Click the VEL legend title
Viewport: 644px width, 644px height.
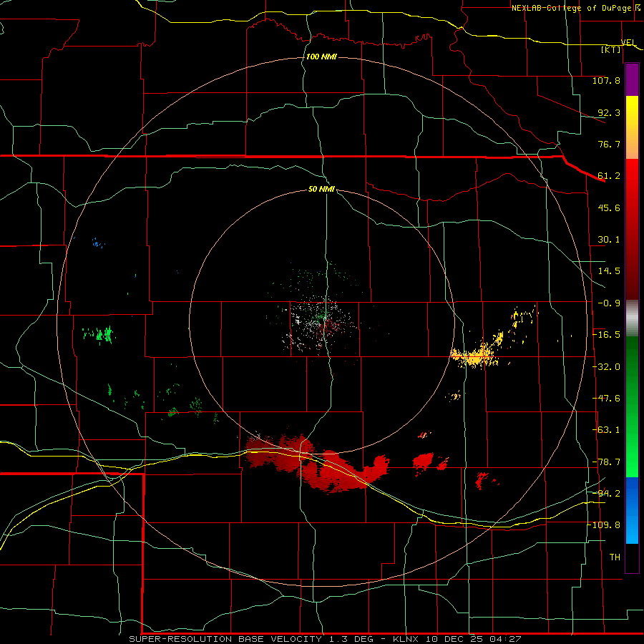coord(628,42)
